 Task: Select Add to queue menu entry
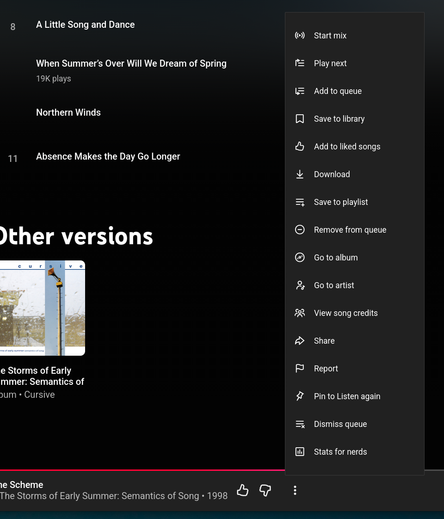click(355, 91)
